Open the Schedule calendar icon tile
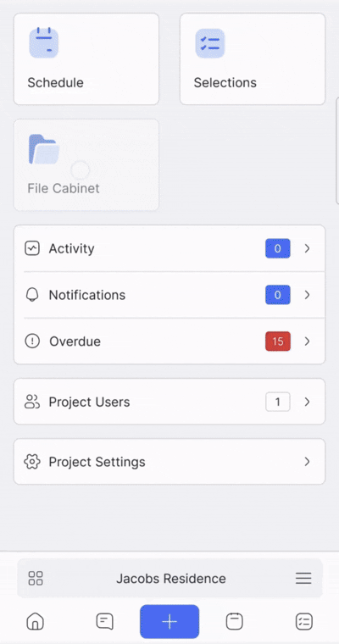 click(x=43, y=42)
